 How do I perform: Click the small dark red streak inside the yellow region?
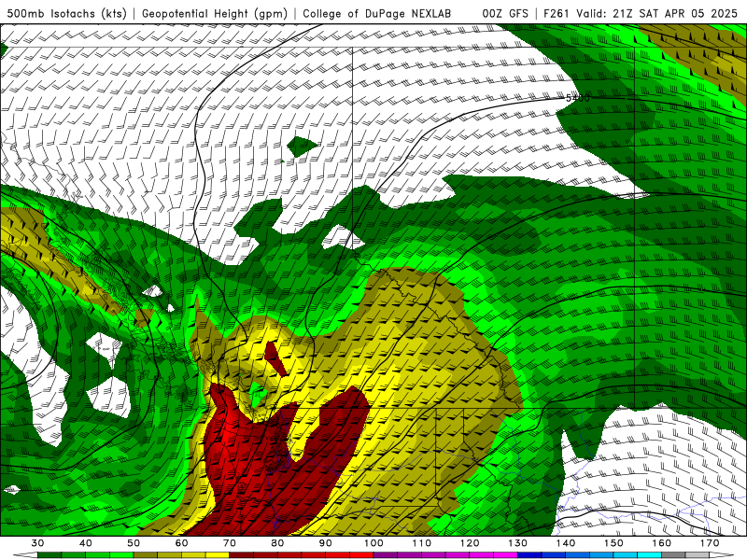pyautogui.click(x=275, y=357)
